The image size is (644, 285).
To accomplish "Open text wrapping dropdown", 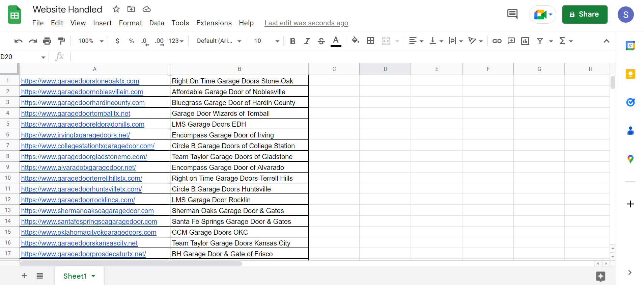I will click(456, 41).
